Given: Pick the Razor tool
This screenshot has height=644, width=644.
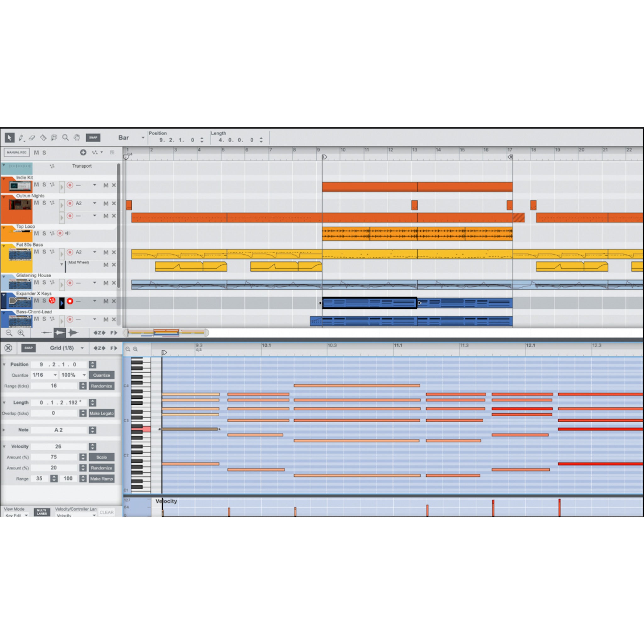Looking at the screenshot, I should (x=43, y=137).
